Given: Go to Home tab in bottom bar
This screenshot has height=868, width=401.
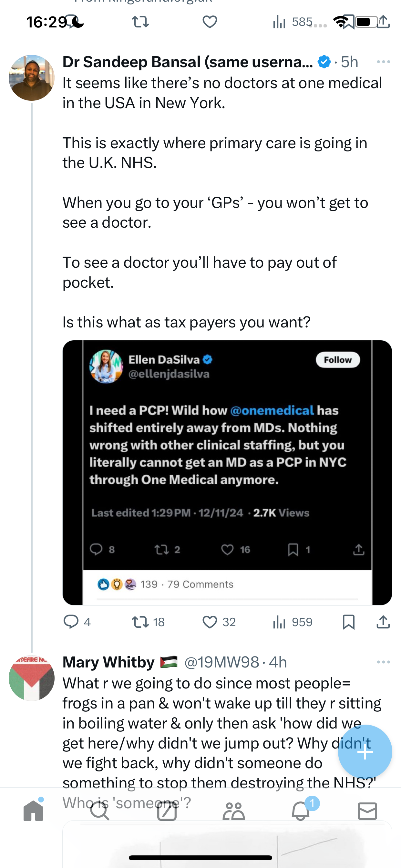Looking at the screenshot, I should (x=33, y=811).
